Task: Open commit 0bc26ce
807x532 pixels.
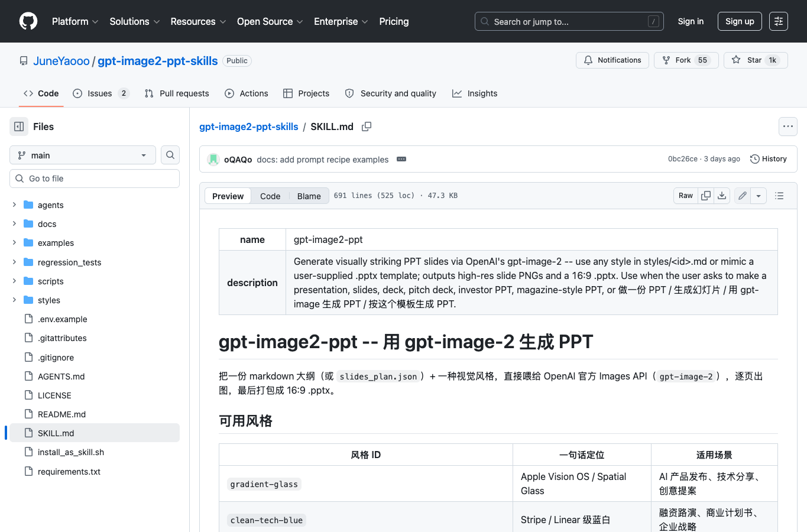Action: pos(683,159)
